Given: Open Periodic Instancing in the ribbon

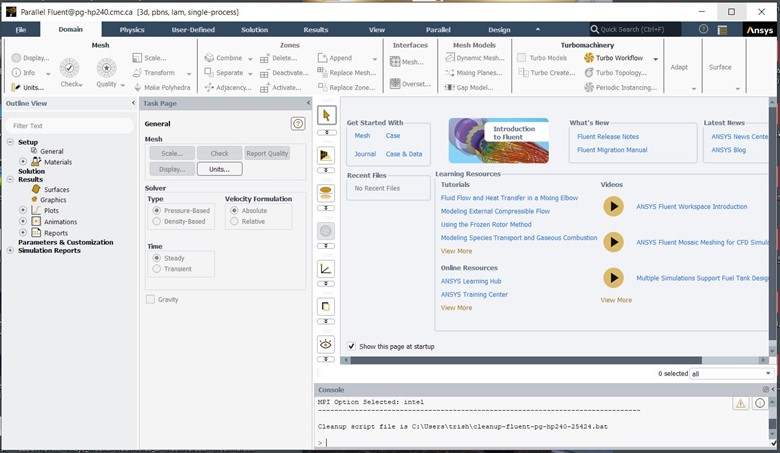Looking at the screenshot, I should 620,88.
